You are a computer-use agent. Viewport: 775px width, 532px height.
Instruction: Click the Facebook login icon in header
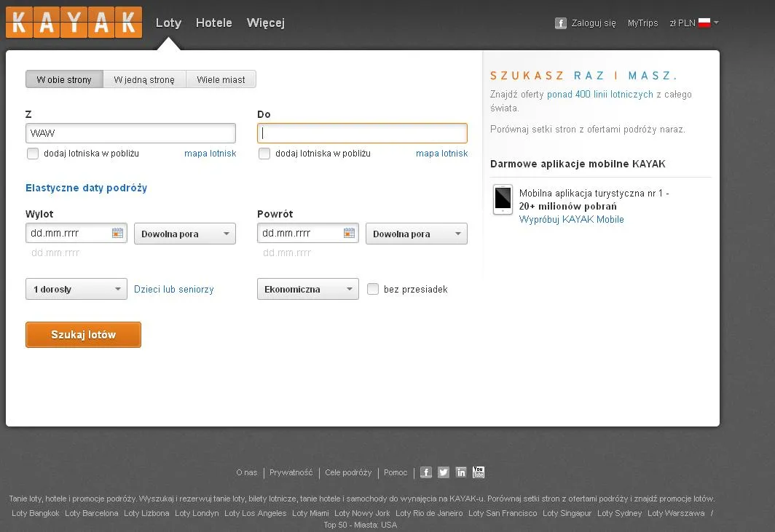pos(561,23)
